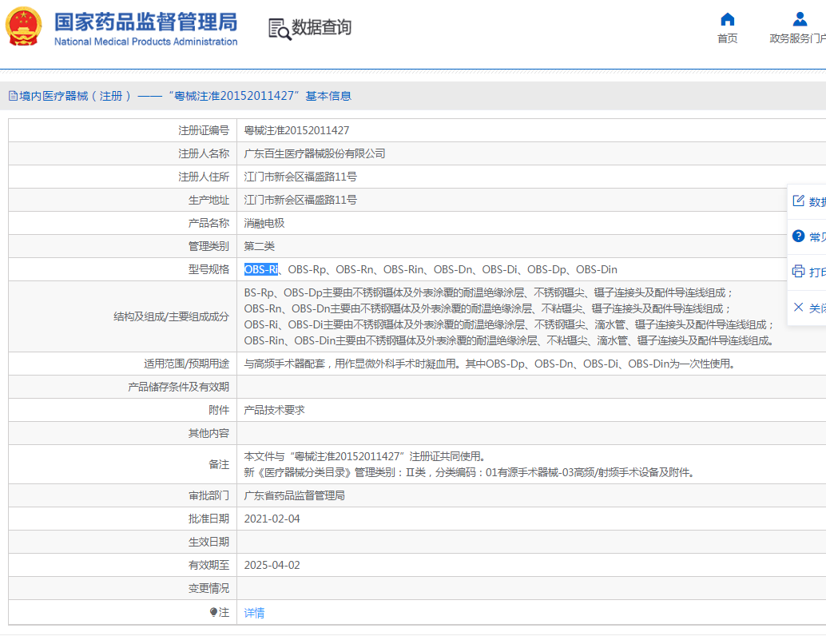Image resolution: width=826 pixels, height=644 pixels.
Task: Open the 政务服务门户 user icon
Action: pyautogui.click(x=800, y=20)
